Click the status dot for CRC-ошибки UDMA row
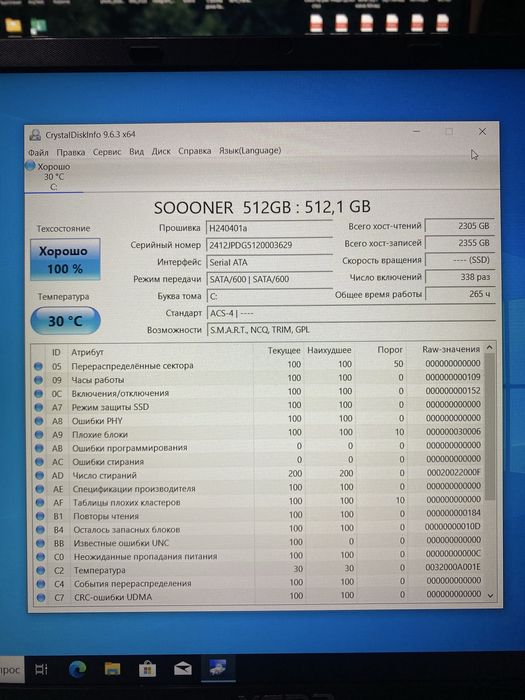Screen dimensions: 525x700 [x=41, y=597]
